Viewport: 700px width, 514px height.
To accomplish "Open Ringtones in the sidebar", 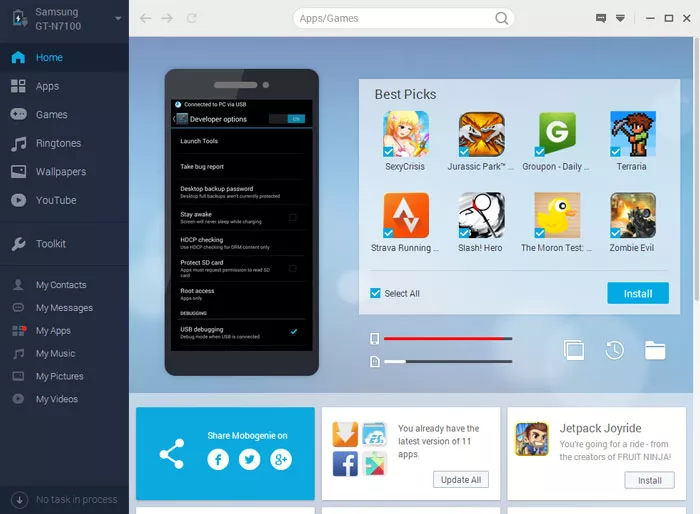I will click(64, 143).
